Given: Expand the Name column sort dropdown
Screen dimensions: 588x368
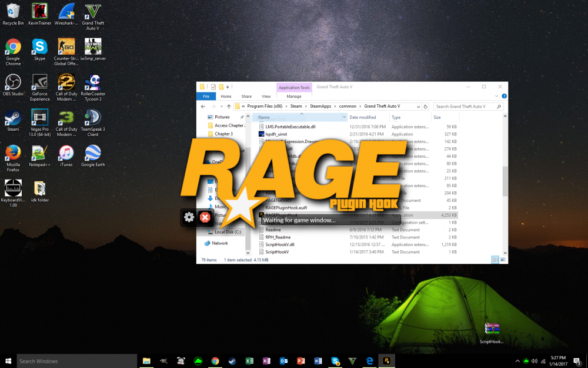Looking at the screenshot, I should [344, 117].
